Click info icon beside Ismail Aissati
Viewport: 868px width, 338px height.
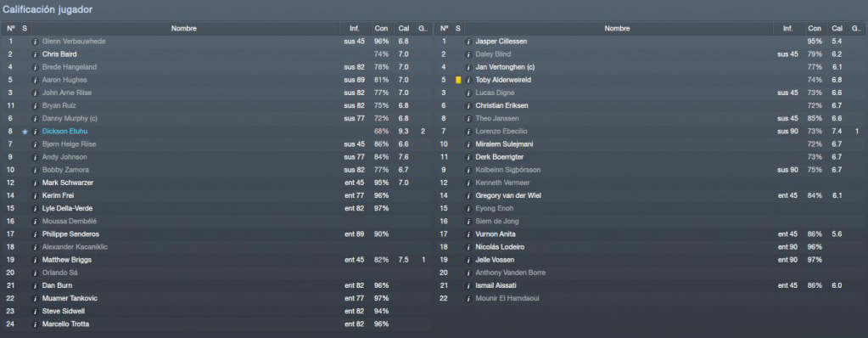(468, 285)
